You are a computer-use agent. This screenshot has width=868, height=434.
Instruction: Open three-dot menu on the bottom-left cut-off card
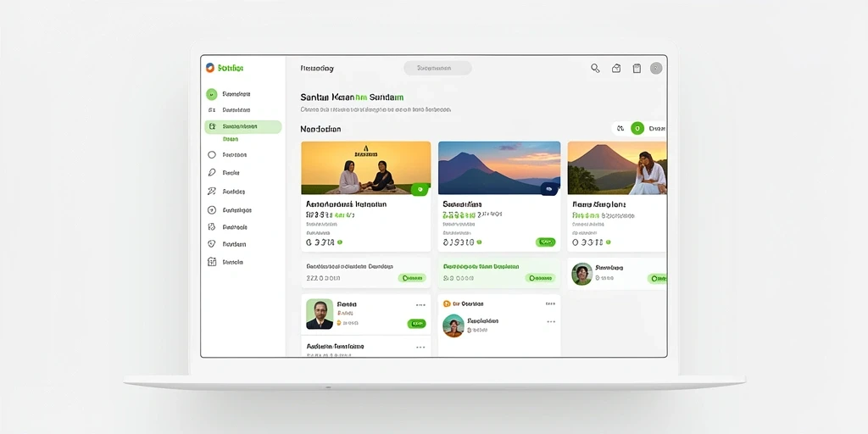[420, 347]
